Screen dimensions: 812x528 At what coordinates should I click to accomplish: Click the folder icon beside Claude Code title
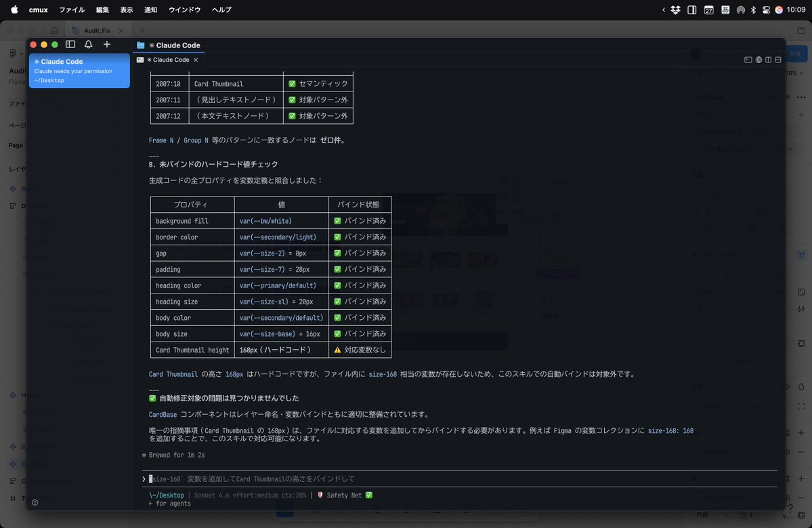point(140,45)
